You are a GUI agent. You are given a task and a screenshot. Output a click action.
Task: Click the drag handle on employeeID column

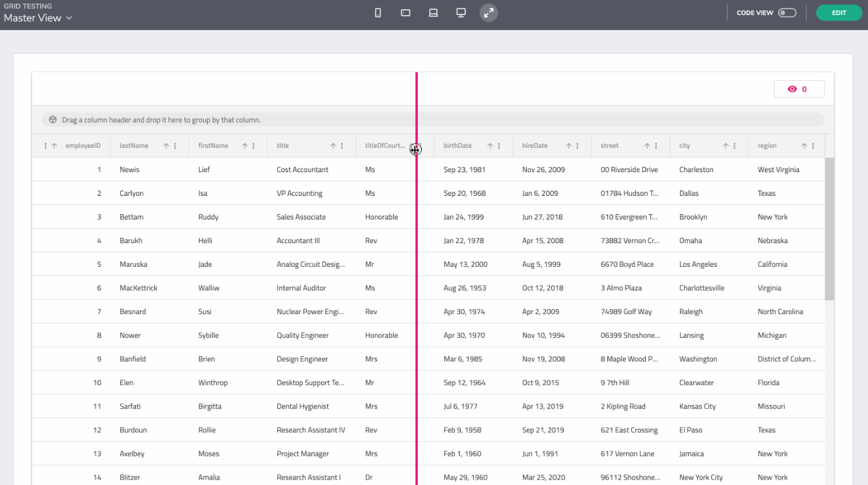45,145
